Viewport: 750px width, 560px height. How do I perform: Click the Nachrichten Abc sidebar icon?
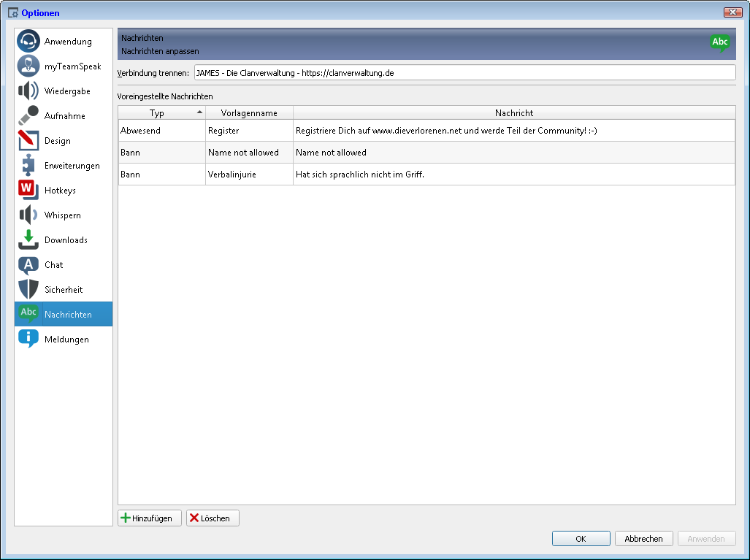tap(28, 314)
